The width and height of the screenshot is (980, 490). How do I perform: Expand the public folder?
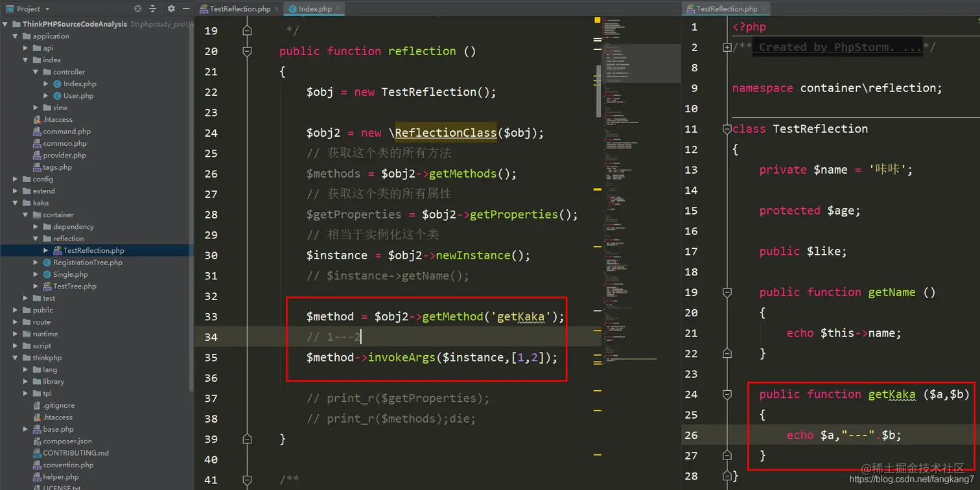[x=16, y=310]
